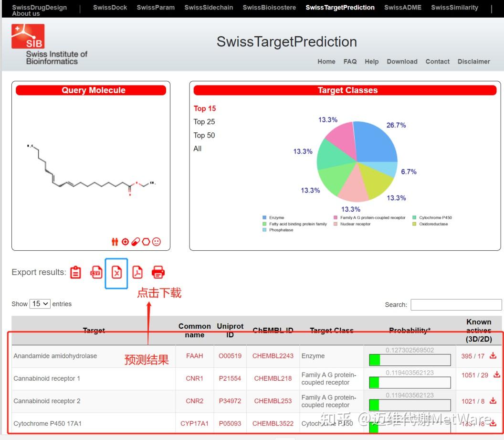The height and width of the screenshot is (440, 504).
Task: Select Top 15 target classes
Action: [205, 108]
